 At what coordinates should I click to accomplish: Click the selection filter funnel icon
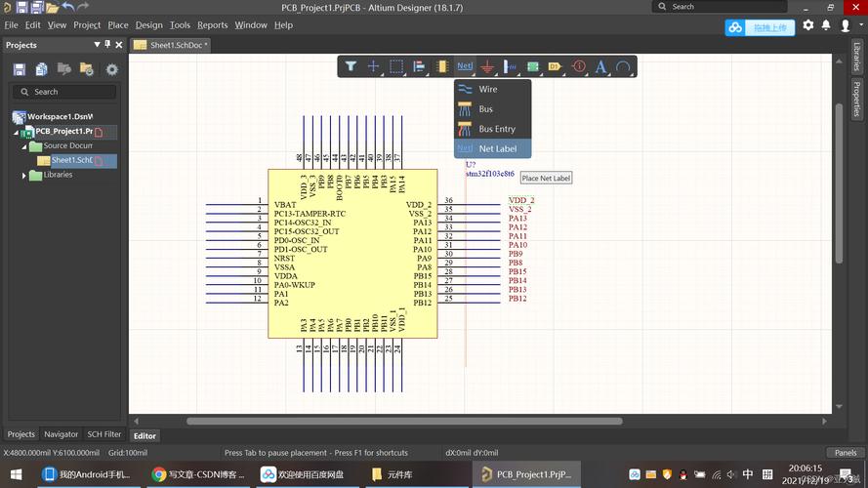point(351,66)
